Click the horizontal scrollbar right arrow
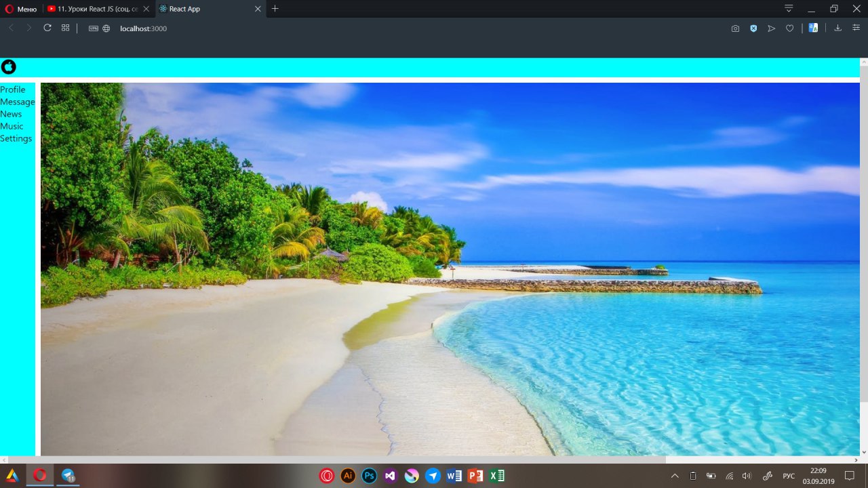 855,460
